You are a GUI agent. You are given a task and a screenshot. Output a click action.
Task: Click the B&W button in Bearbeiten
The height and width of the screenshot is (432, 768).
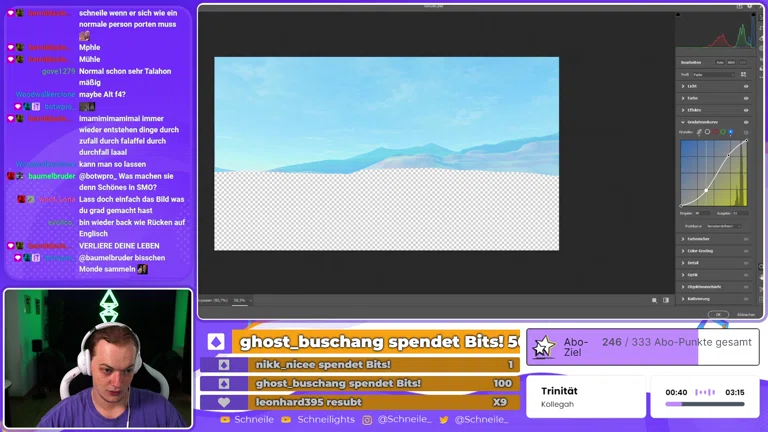pos(731,63)
